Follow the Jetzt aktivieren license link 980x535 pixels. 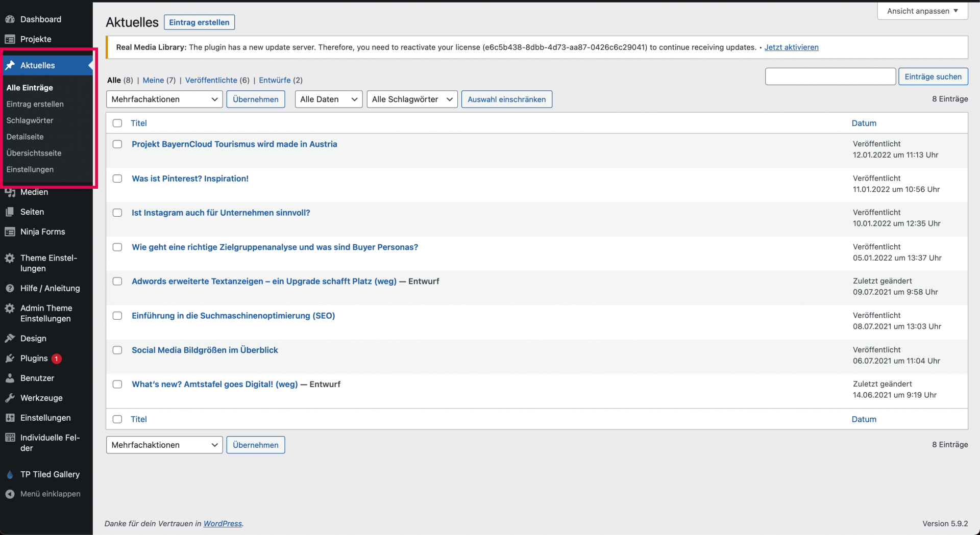pos(791,47)
